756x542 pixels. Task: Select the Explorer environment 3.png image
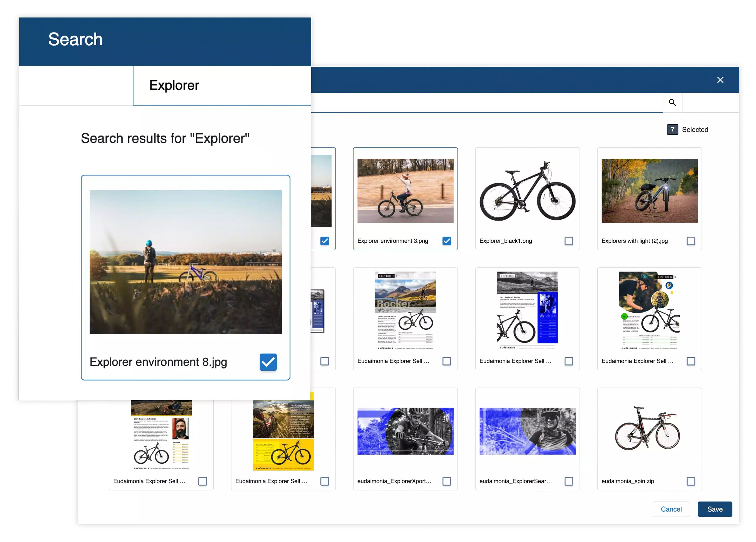[405, 191]
